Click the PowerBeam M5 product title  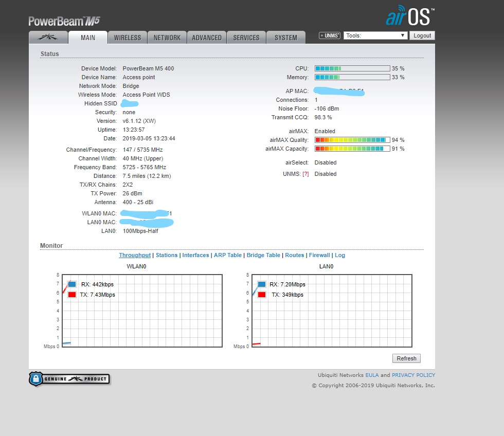click(64, 21)
